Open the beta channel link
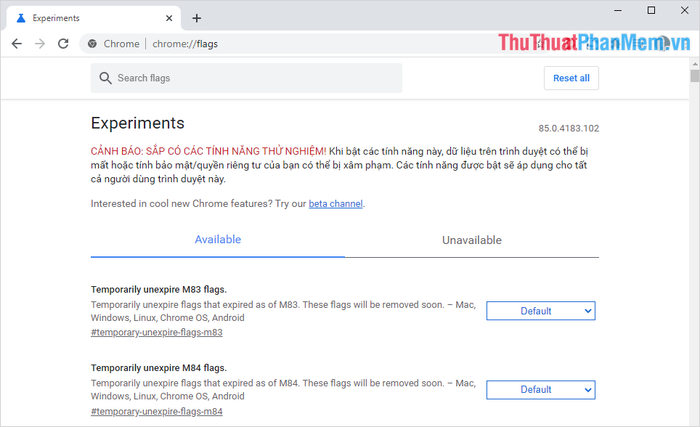Image resolution: width=700 pixels, height=427 pixels. click(x=335, y=204)
